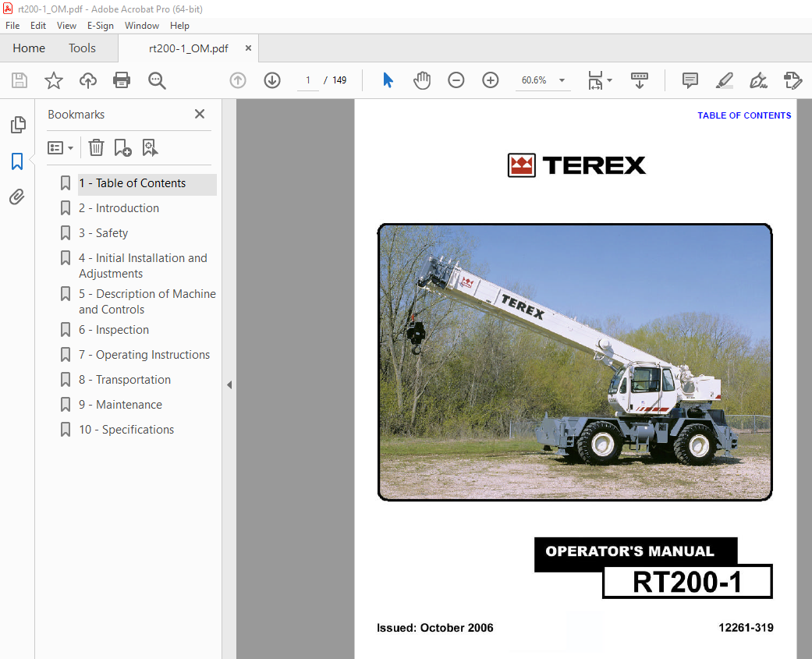The height and width of the screenshot is (659, 812).
Task: Click the Fit page width icon
Action: point(595,80)
